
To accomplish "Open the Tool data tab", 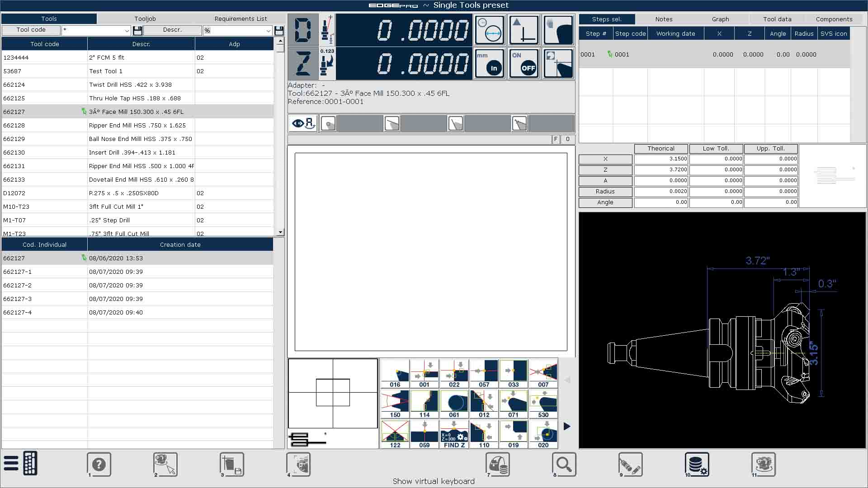I will coord(777,19).
